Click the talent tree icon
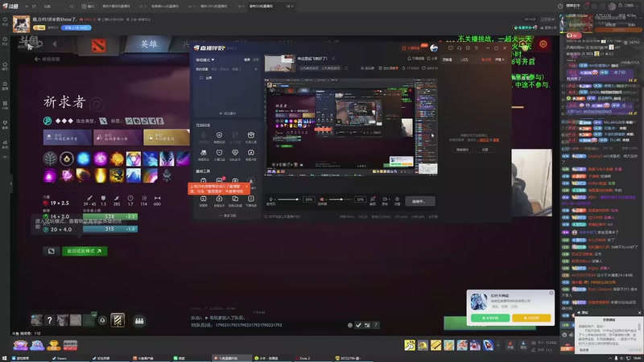Screen dimensions: 644x362 click(50, 158)
